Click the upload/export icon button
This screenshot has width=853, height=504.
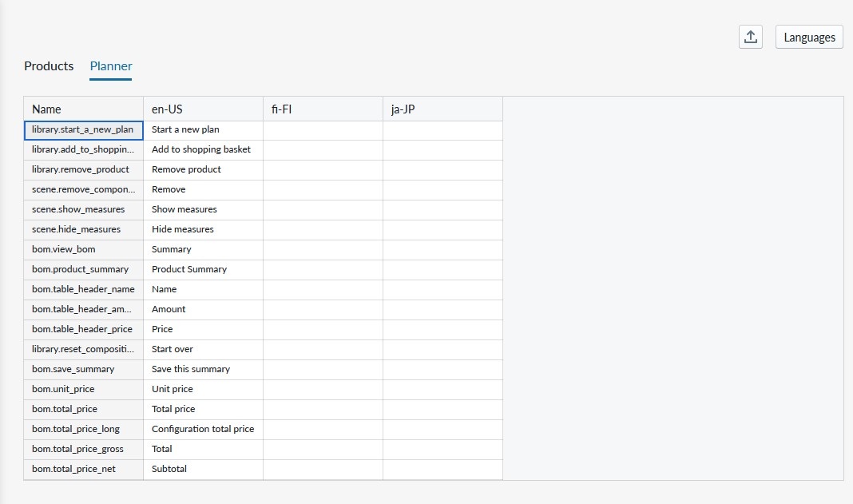click(x=750, y=37)
